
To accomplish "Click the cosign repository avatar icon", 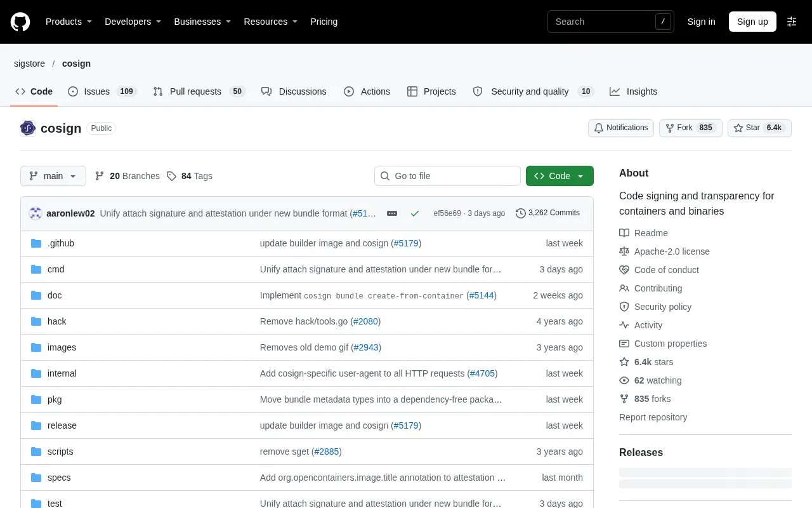I will coord(28,128).
